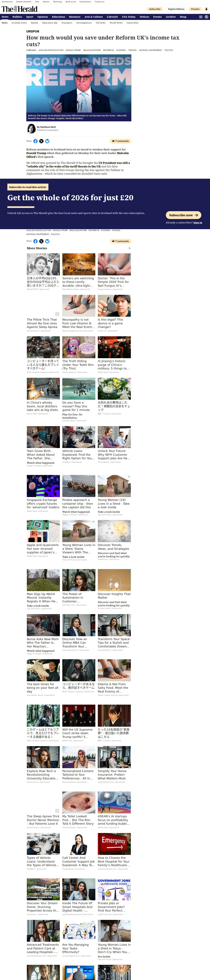Open 'Do you have a mouse?' game ad

[x=79, y=400]
